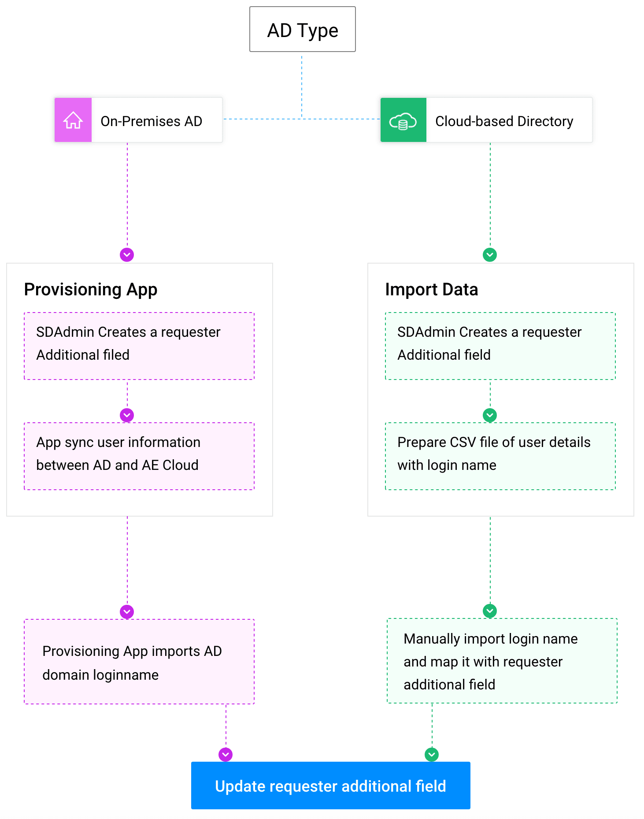Click green chevron above Prepare CSV box
644x819 pixels.
pos(490,415)
